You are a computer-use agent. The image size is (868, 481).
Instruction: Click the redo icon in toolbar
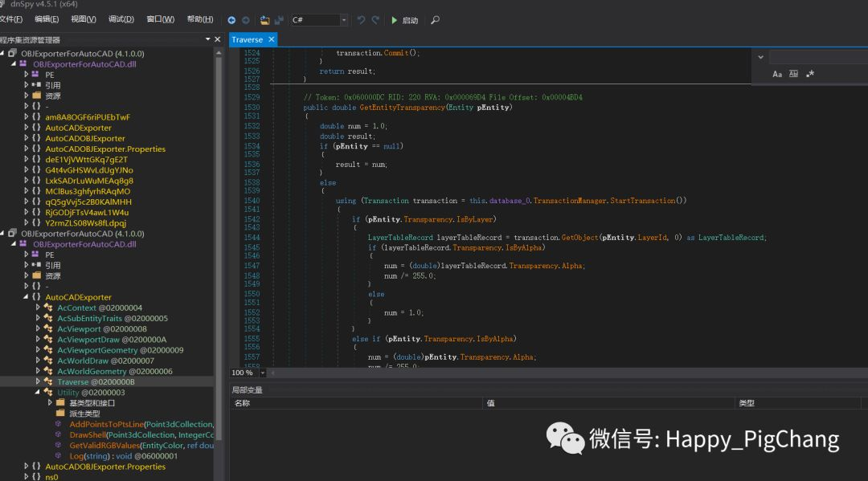[x=376, y=20]
